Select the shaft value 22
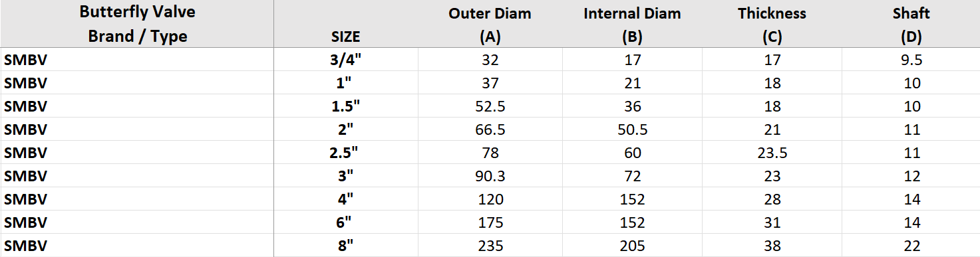980x257 pixels. tap(911, 246)
